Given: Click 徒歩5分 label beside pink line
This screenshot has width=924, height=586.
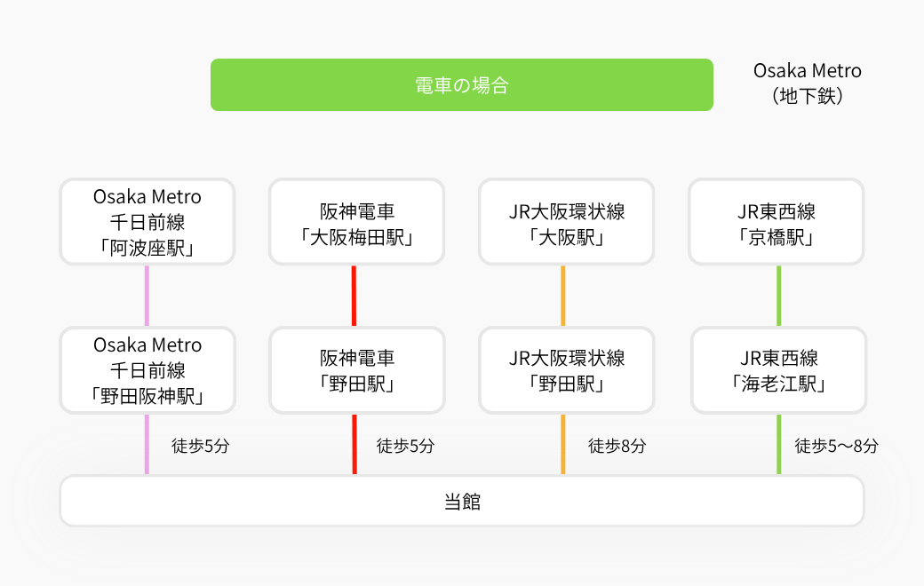Looking at the screenshot, I should pos(201,446).
